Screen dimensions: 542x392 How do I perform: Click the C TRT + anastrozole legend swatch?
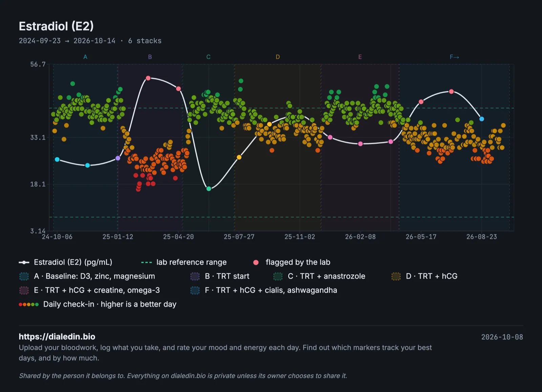coord(278,276)
